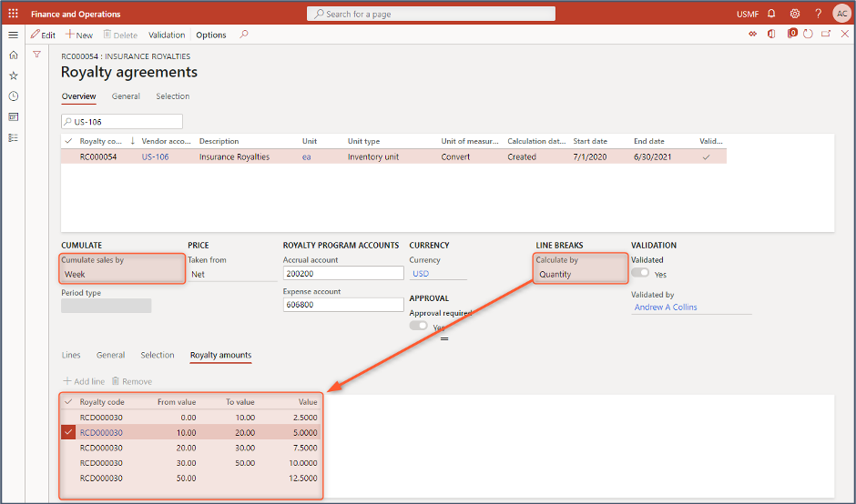Open the Cumulate sales by dropdown
The width and height of the screenshot is (856, 504).
click(122, 274)
